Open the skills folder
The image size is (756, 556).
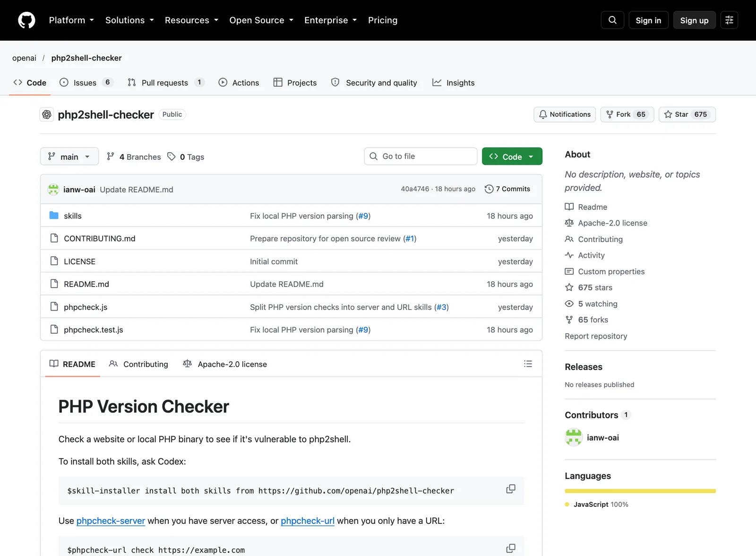tap(73, 216)
